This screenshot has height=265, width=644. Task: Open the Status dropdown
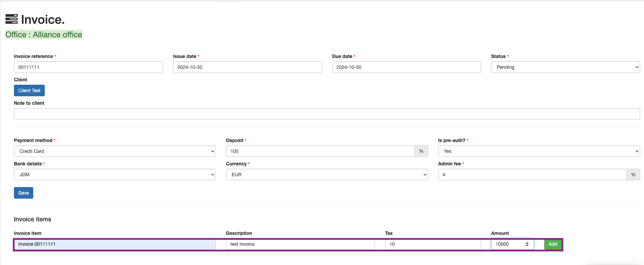pos(565,67)
